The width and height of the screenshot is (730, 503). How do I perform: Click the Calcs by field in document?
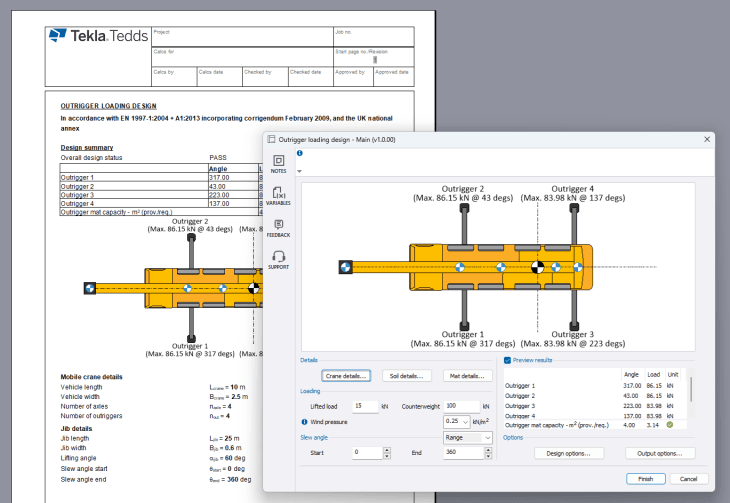[x=174, y=77]
